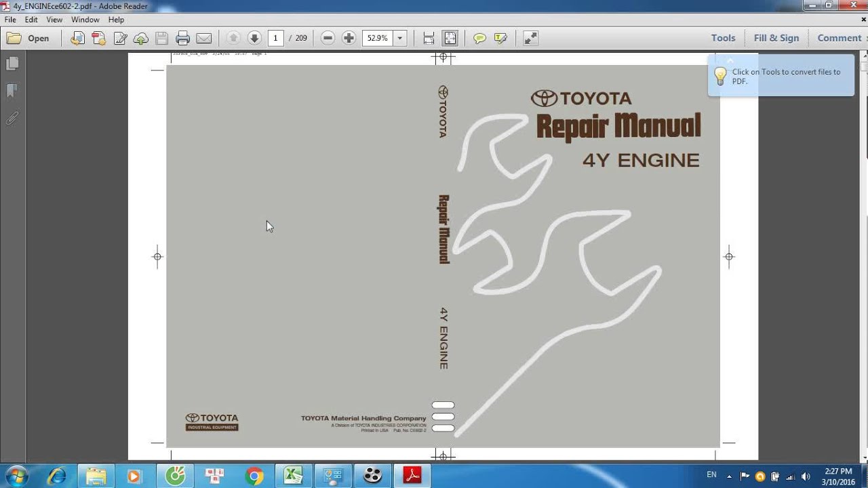
Task: Show hidden tray icons arrow
Action: (x=730, y=476)
